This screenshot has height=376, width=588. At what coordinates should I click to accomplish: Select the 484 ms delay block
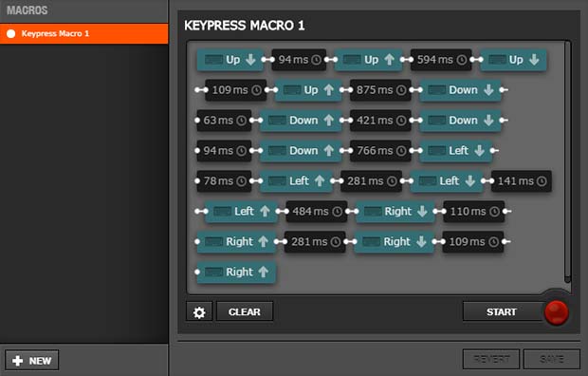317,212
